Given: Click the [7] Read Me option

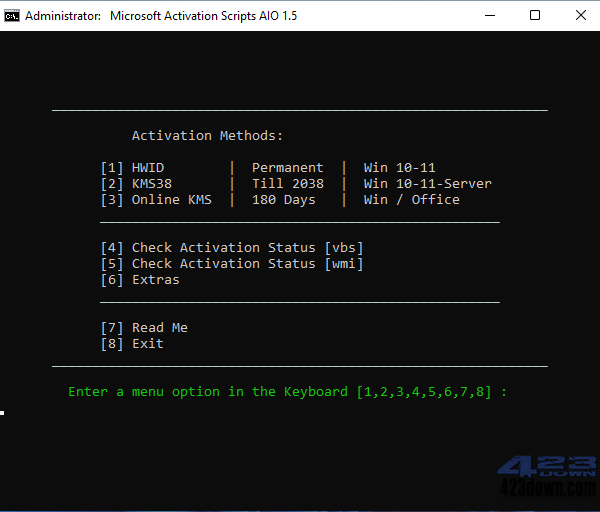Looking at the screenshot, I should 144,328.
